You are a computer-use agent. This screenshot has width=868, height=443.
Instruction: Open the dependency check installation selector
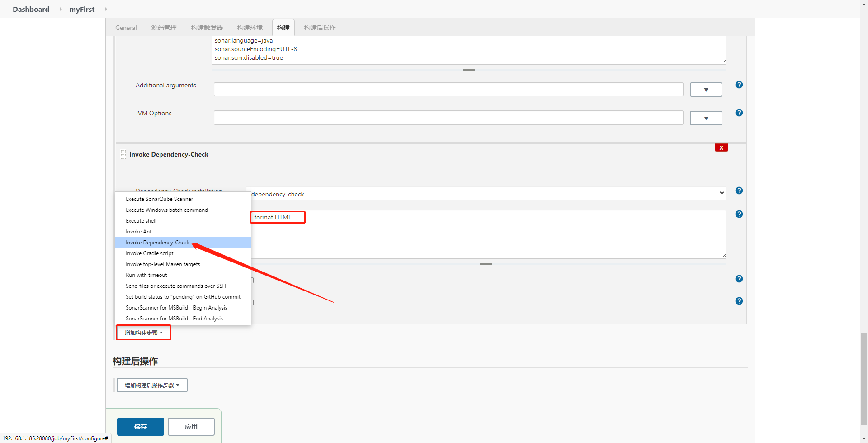(486, 193)
